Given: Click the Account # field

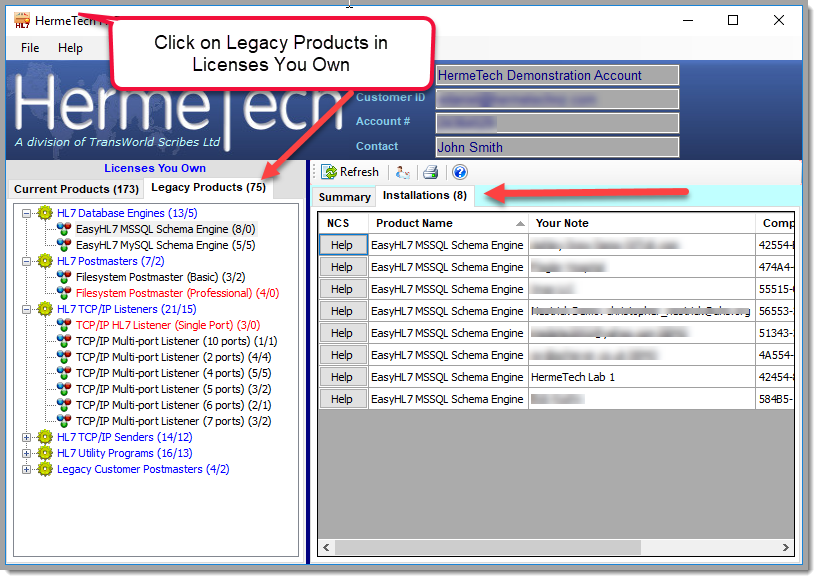Looking at the screenshot, I should (x=557, y=123).
